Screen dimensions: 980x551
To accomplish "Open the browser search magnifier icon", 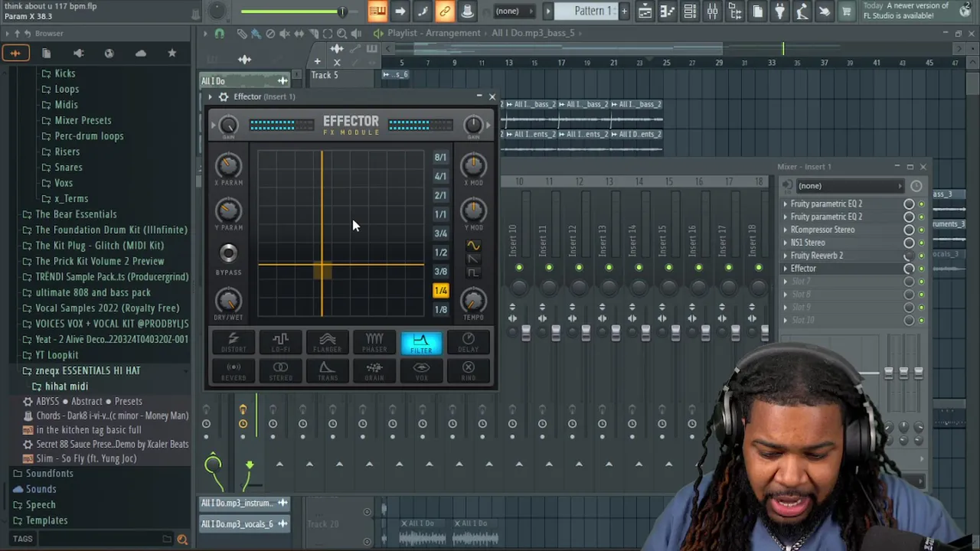I will [182, 540].
